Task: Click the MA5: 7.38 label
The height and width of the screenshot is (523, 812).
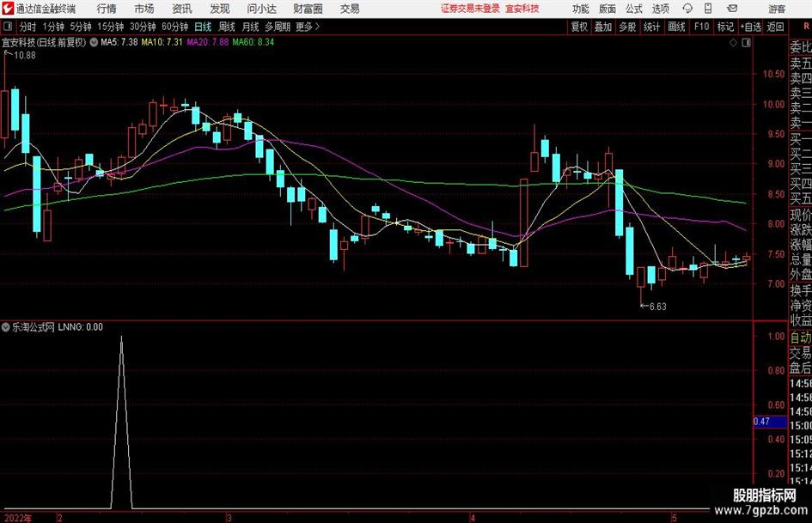Action: coord(119,42)
